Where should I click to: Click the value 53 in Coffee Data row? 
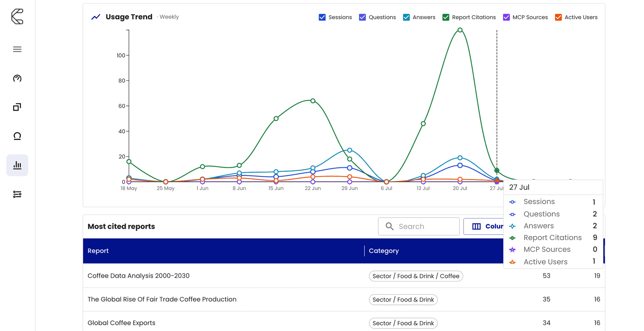pyautogui.click(x=546, y=276)
